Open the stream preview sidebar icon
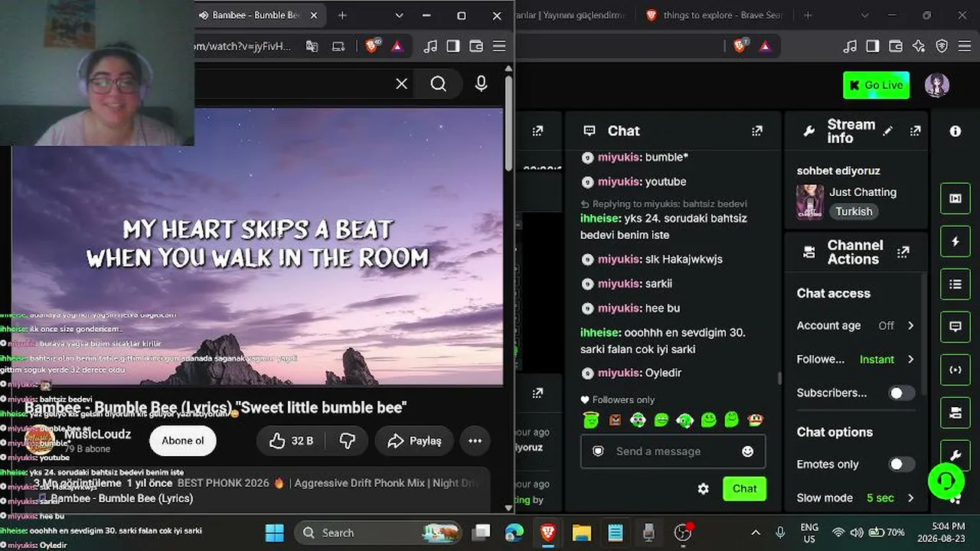 (955, 198)
